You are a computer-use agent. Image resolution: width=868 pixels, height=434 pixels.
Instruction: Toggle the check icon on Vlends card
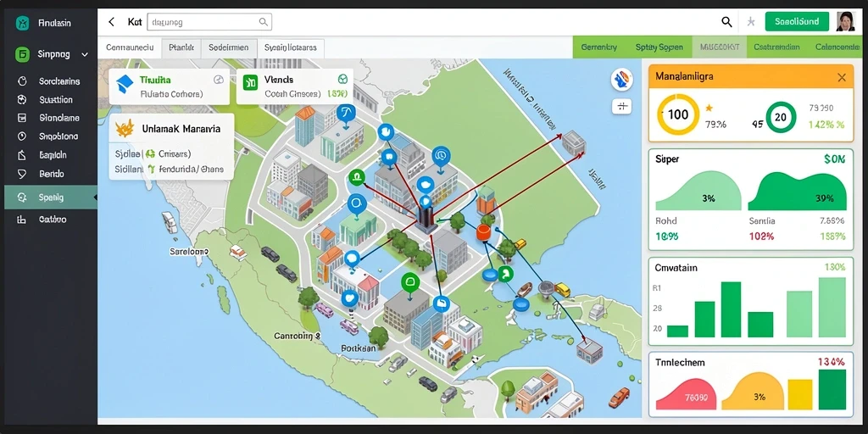click(x=342, y=80)
